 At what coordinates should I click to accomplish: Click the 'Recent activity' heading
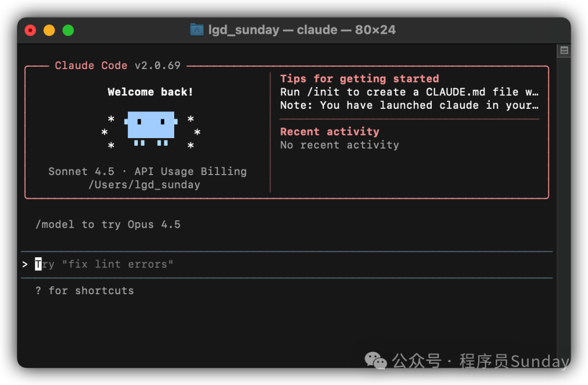point(330,132)
